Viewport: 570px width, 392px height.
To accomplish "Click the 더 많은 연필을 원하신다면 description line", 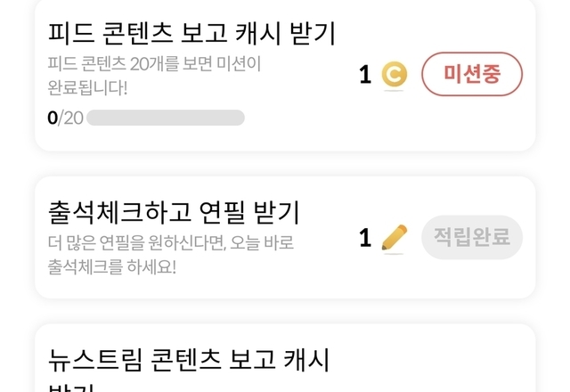I will (170, 242).
